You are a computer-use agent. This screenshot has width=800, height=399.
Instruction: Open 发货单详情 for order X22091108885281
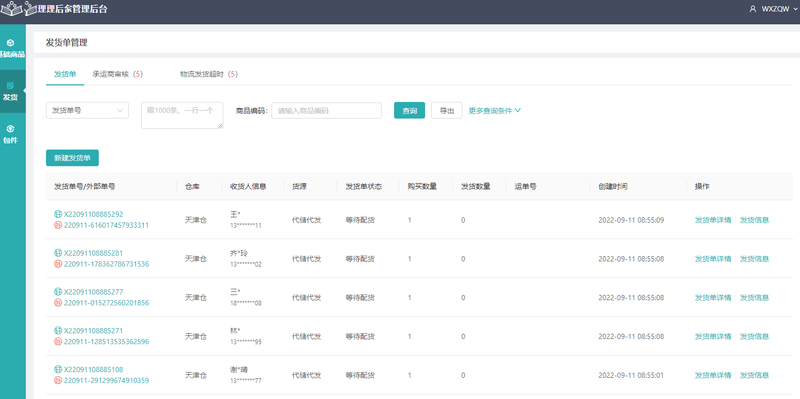pyautogui.click(x=713, y=259)
